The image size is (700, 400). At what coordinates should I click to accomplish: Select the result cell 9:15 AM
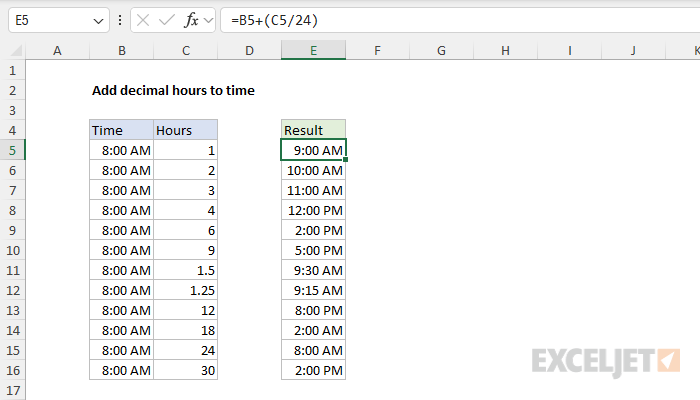(313, 290)
